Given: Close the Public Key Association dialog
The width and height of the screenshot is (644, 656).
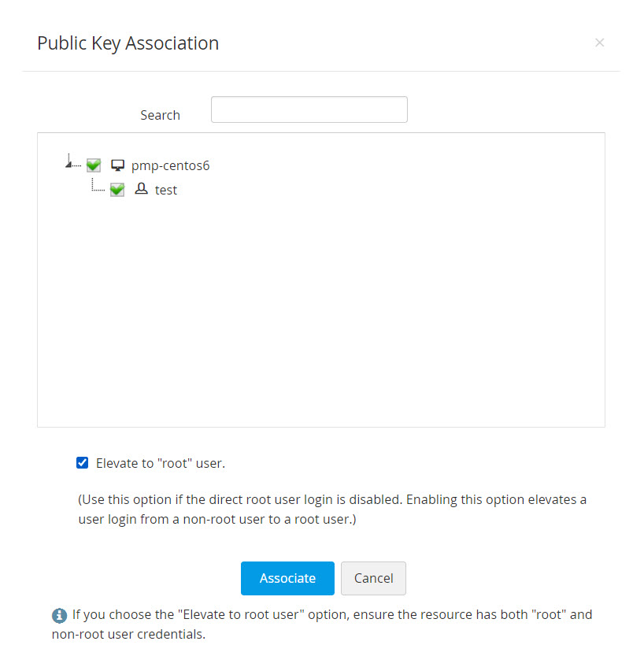Looking at the screenshot, I should 600,43.
